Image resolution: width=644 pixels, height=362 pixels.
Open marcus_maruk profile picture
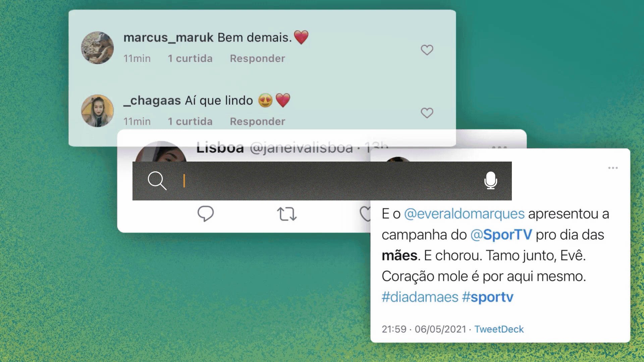[x=97, y=48]
